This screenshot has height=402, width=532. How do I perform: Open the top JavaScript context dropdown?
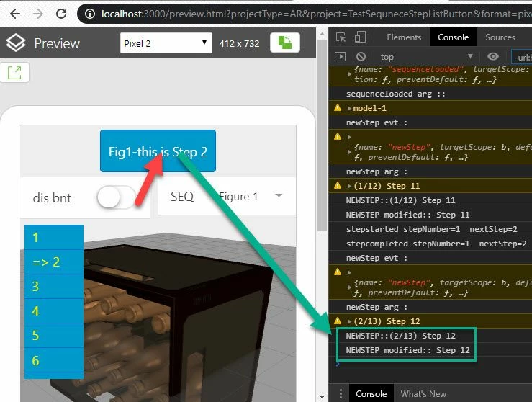coord(426,57)
